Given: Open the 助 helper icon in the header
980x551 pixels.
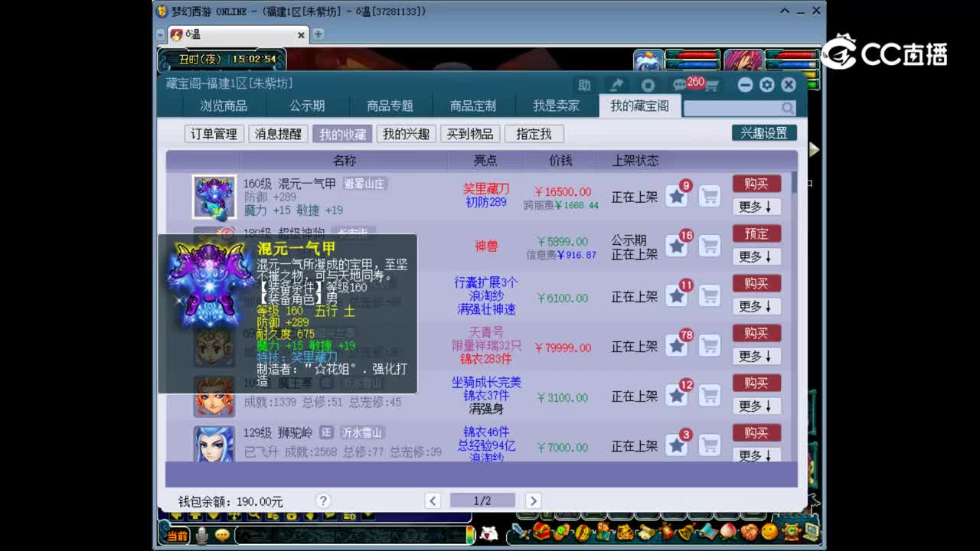Looking at the screenshot, I should point(584,85).
